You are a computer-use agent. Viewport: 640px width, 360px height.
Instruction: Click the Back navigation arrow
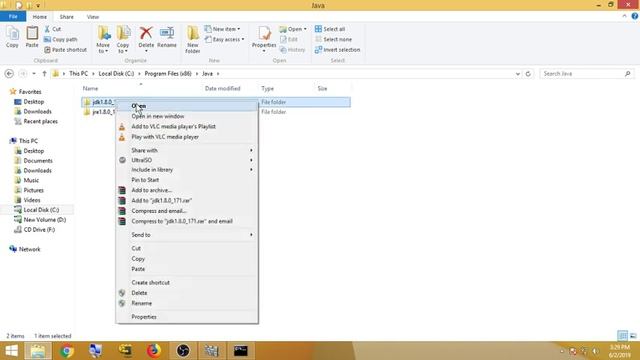9,73
